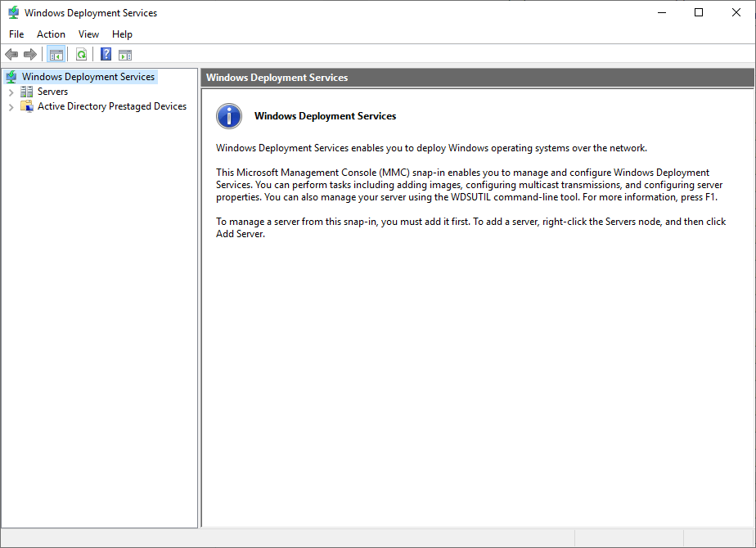Click the Back arrow toolbar icon

pos(11,55)
